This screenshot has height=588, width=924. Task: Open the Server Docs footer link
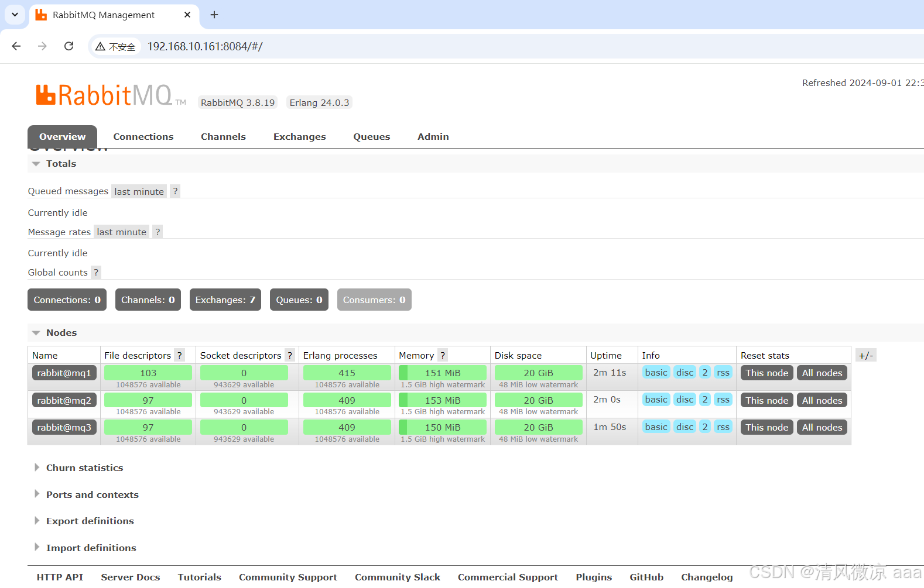(131, 577)
